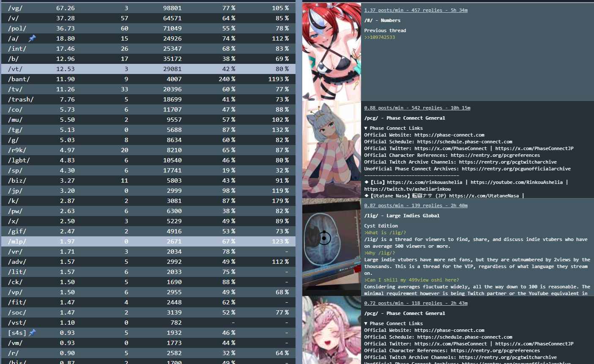Select the /vg/ board name
The image size is (594, 364).
click(15, 8)
